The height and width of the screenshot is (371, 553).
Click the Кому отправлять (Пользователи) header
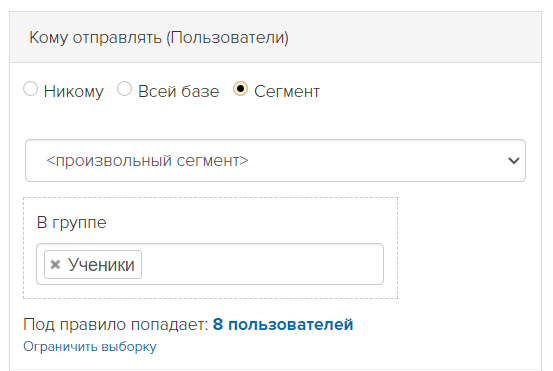coord(159,37)
